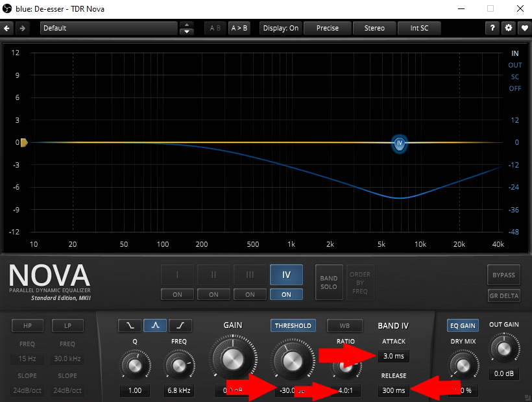Select band IV tab
Viewport: 532px width, 402px height.
click(x=286, y=275)
